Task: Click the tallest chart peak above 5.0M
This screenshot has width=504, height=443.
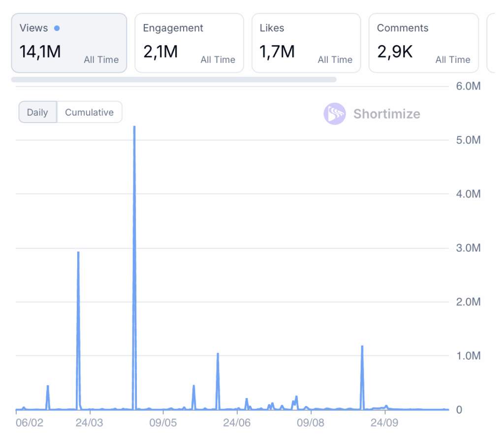Action: pyautogui.click(x=134, y=127)
